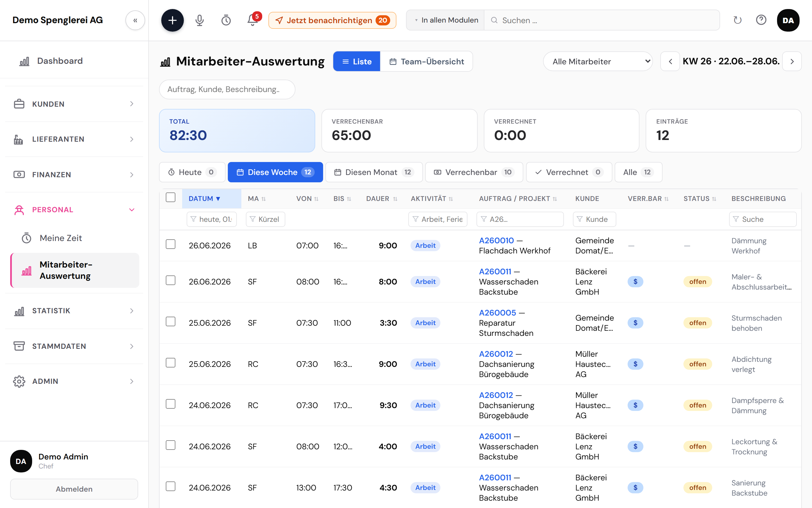Check the row 24.06.2026 RC 07:30
Viewport: 812px width, 508px height.
click(x=171, y=404)
